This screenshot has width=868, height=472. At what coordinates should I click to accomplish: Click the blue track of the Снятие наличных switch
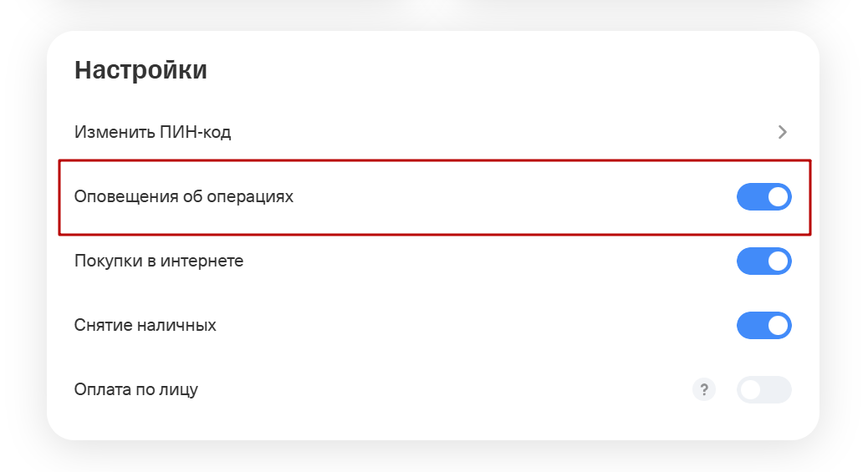pyautogui.click(x=750, y=325)
